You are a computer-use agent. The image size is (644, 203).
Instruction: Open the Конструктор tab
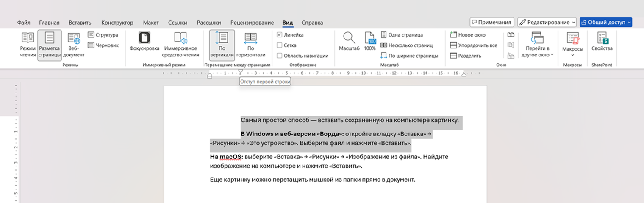click(117, 23)
